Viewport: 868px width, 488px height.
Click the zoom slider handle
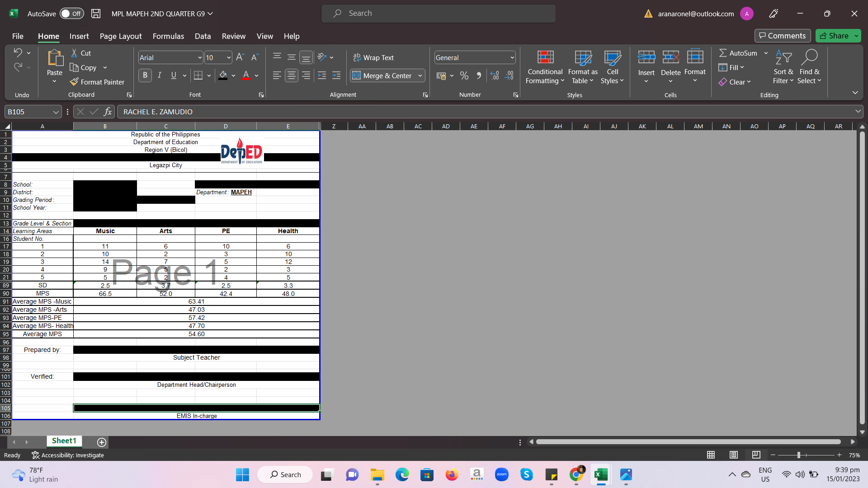tap(799, 455)
